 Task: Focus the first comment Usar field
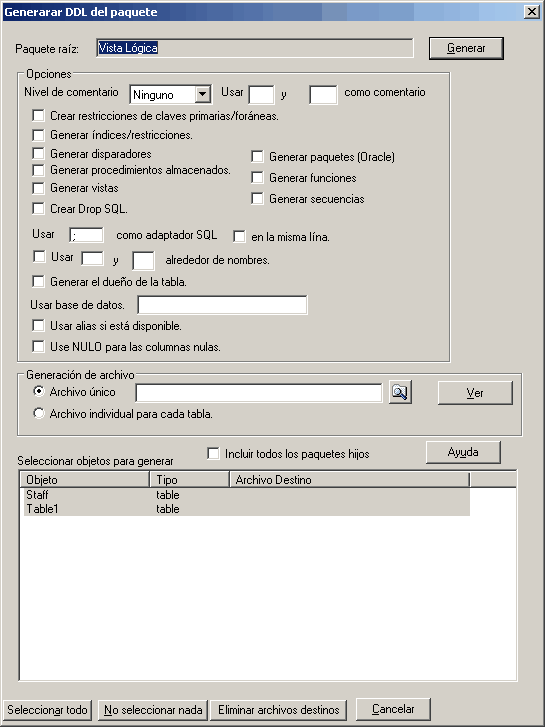[x=261, y=95]
